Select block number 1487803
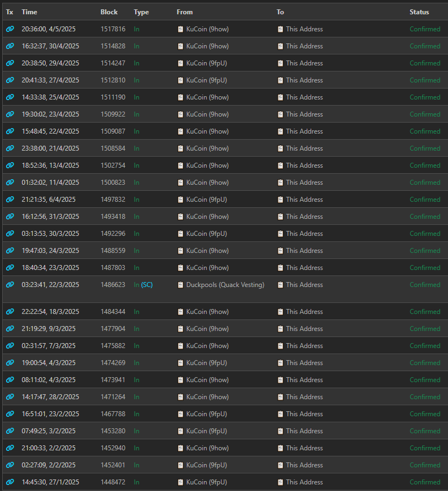The image size is (448, 491). click(113, 267)
